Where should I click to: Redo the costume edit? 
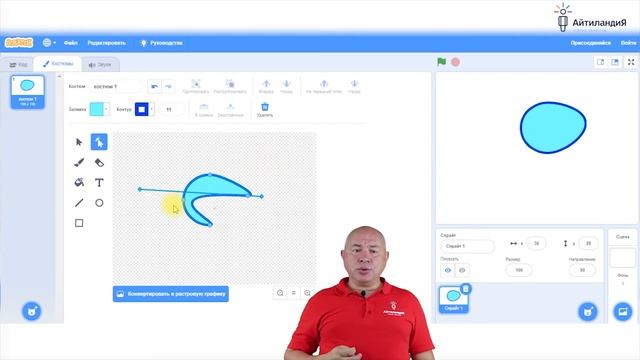168,87
